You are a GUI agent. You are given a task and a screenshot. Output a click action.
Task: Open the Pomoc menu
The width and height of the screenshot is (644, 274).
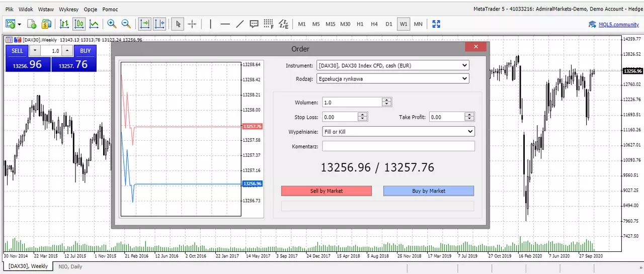click(110, 9)
